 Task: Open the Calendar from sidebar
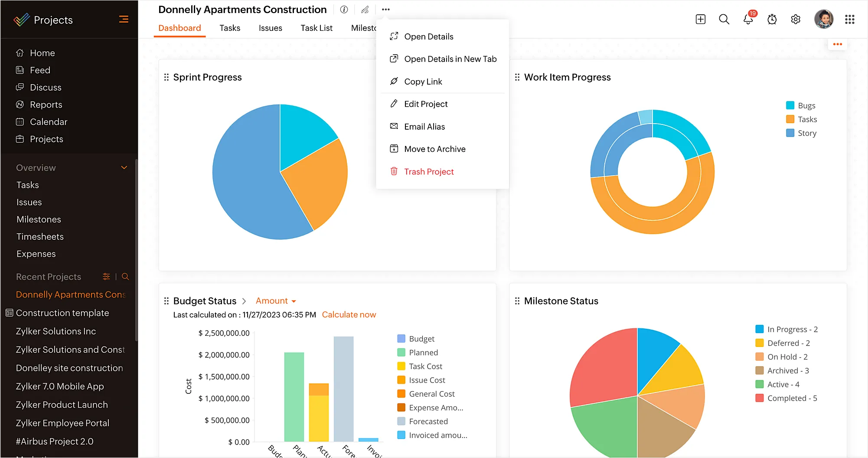(48, 122)
